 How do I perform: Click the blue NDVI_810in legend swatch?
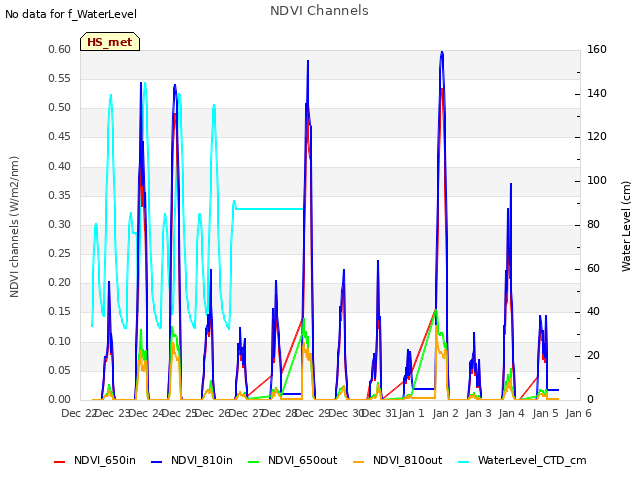point(156,462)
